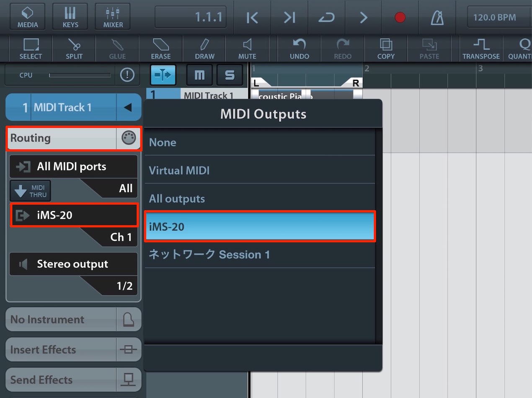Click the 1.1.1 position display
Viewport: 532px width, 398px height.
191,18
